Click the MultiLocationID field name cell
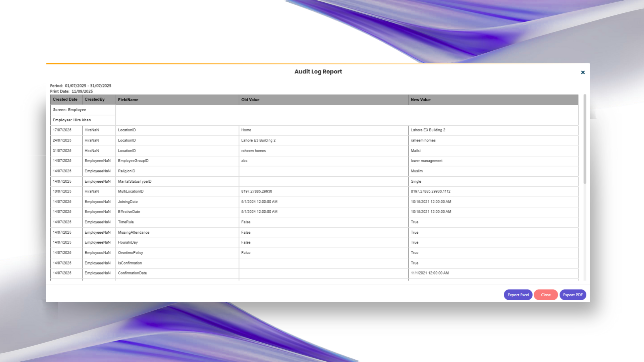This screenshot has width=644, height=362. tap(131, 191)
